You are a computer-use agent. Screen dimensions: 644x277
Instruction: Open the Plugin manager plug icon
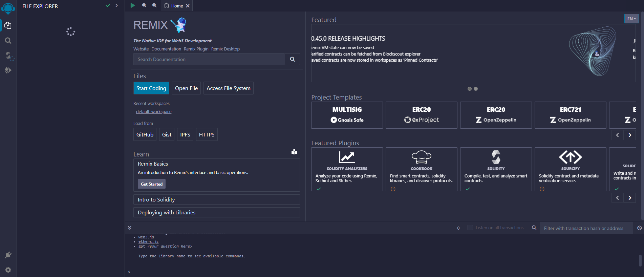click(x=8, y=255)
